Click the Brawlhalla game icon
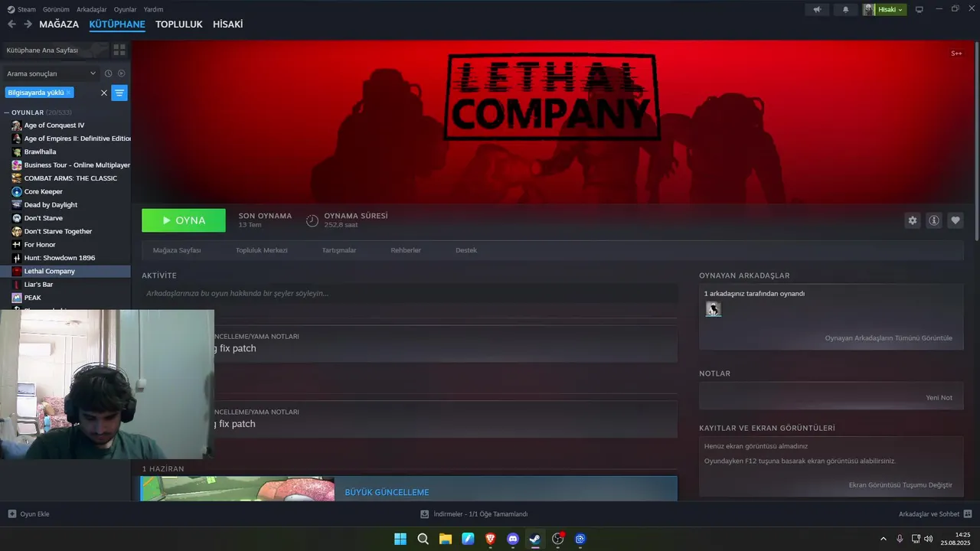 tap(17, 152)
